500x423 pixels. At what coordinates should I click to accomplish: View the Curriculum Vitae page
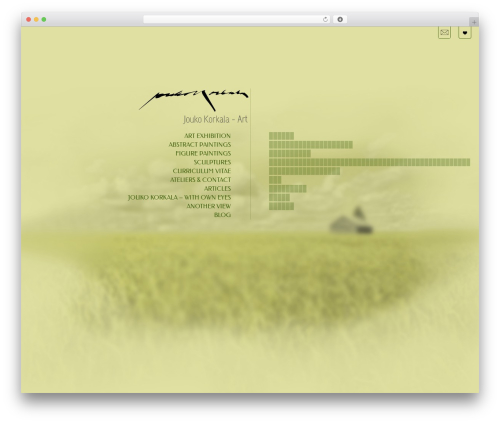tap(202, 171)
